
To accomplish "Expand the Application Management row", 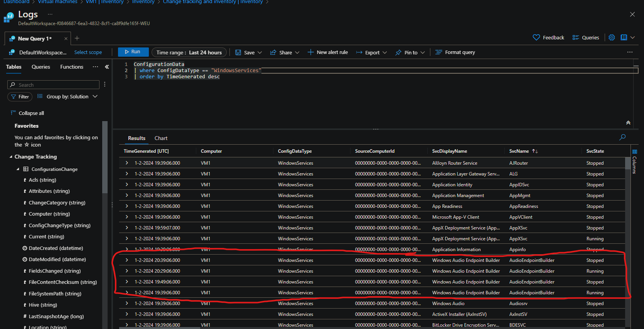I will (127, 196).
